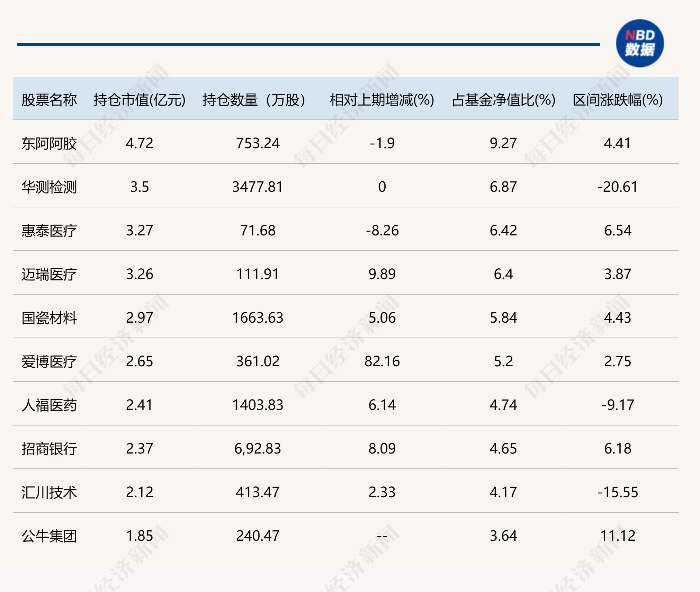The image size is (700, 592).
Task: Click the market value 3.26
Action: (x=140, y=274)
